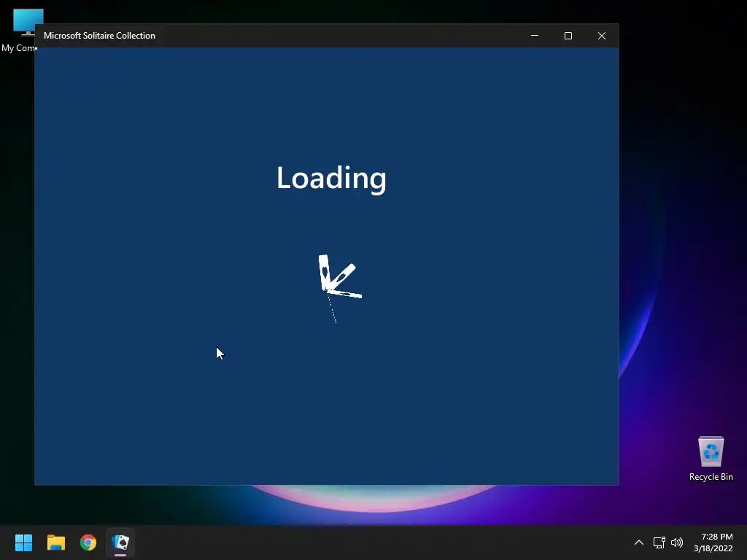Open the Windows Start menu
The height and width of the screenshot is (560, 747).
pos(23,542)
